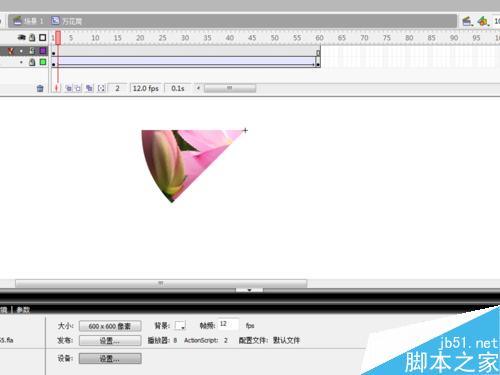Click the edit multiple frames icon
This screenshot has height=375, width=500.
(89, 88)
